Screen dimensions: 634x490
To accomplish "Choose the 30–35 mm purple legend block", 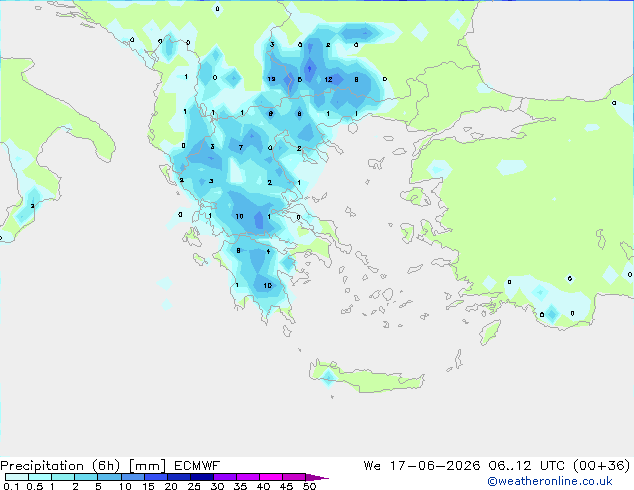I will (x=225, y=477).
